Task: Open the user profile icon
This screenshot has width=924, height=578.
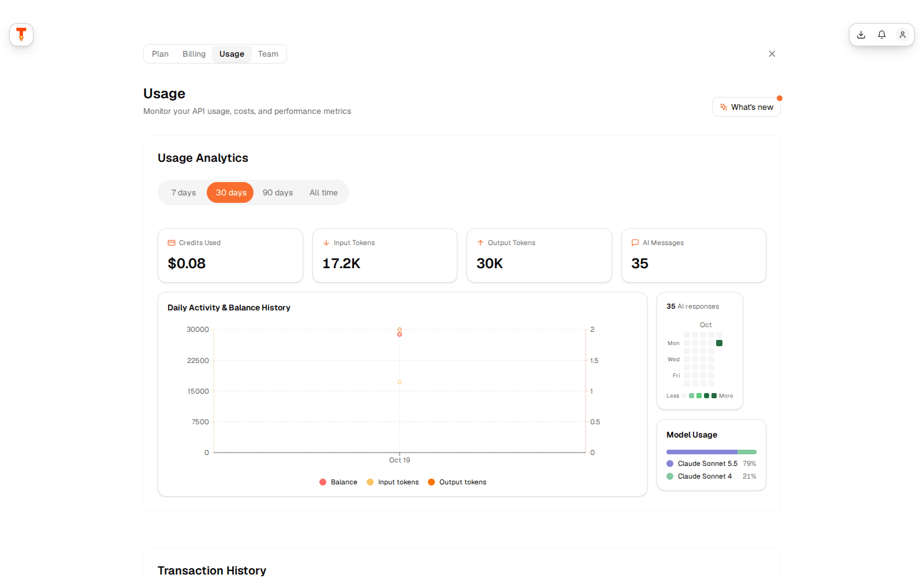Action: pos(903,35)
